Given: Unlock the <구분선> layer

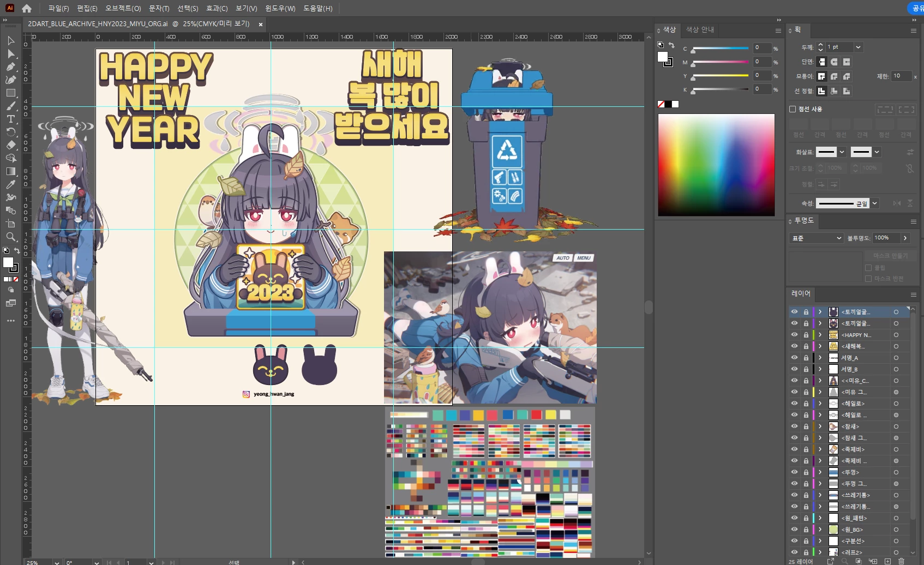Looking at the screenshot, I should point(806,541).
